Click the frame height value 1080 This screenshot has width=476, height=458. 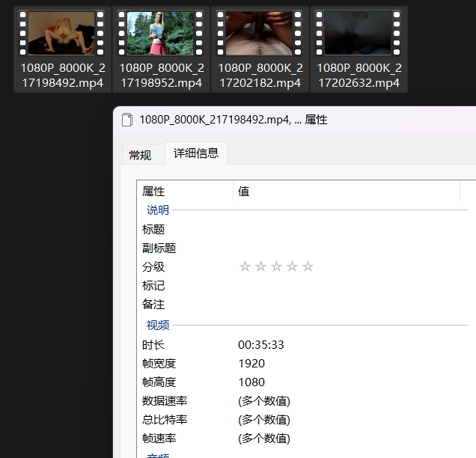(251, 382)
